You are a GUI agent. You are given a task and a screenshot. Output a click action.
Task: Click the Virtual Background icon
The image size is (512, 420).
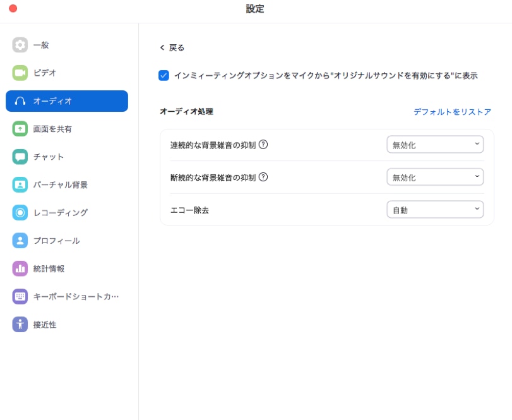[20, 184]
